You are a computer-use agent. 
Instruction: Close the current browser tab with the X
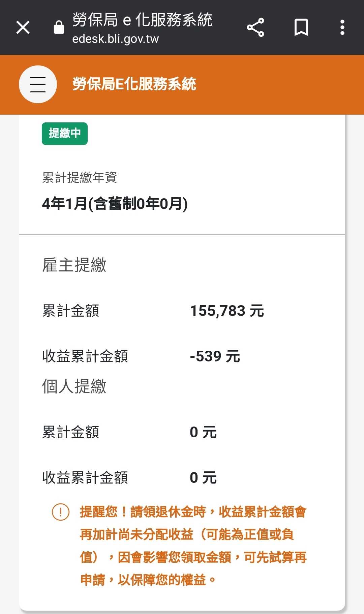pyautogui.click(x=22, y=27)
